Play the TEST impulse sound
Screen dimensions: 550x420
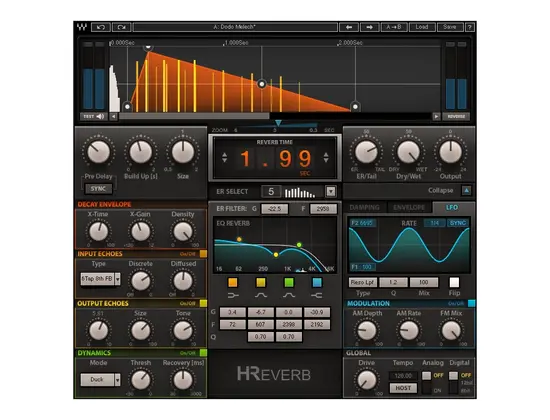[94, 116]
